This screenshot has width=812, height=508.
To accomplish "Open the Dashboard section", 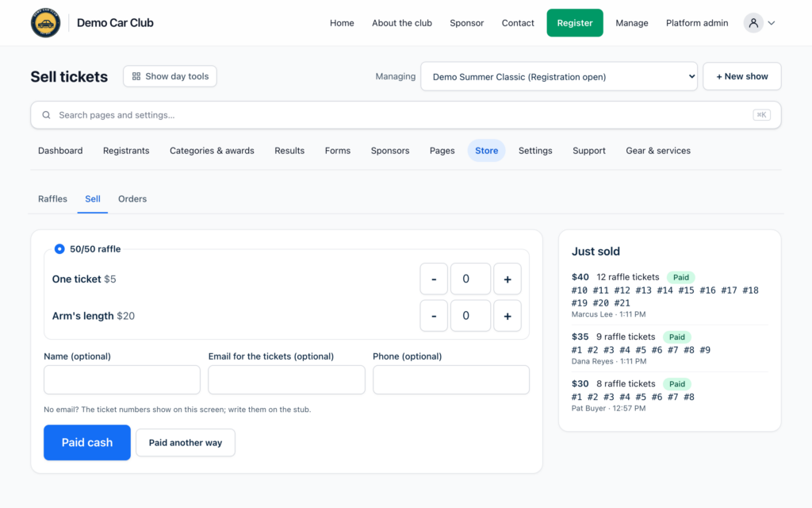I will (x=60, y=151).
